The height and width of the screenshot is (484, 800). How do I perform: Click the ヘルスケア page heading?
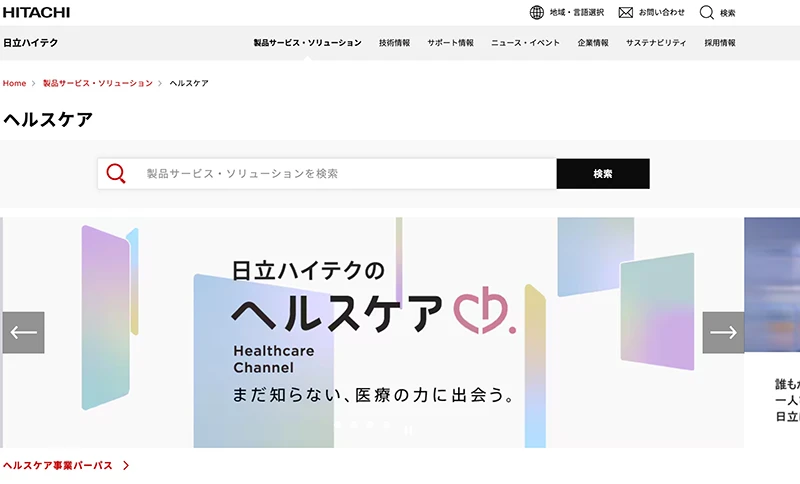tap(48, 119)
